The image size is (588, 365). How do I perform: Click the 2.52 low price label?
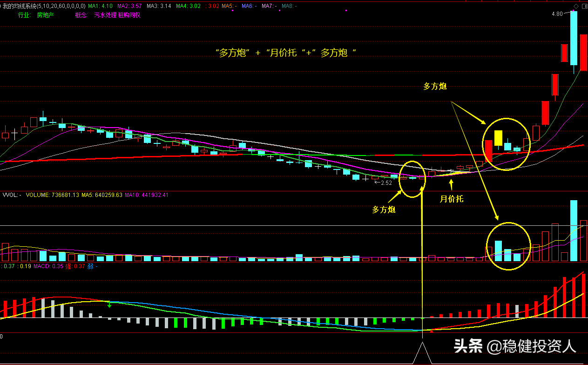click(x=386, y=183)
